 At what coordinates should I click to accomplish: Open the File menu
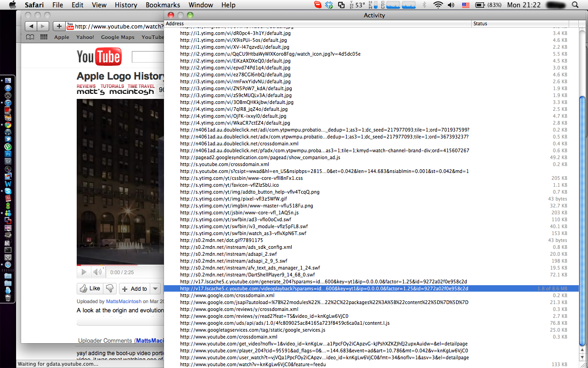pyautogui.click(x=58, y=5)
